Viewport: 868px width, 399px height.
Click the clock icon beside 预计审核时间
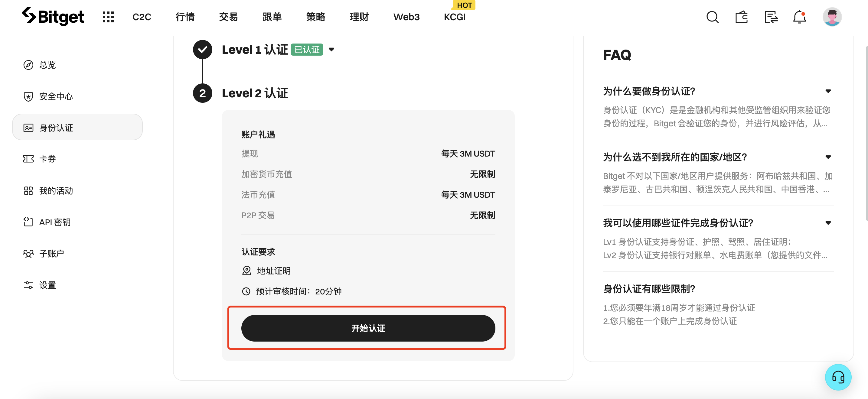(x=246, y=291)
